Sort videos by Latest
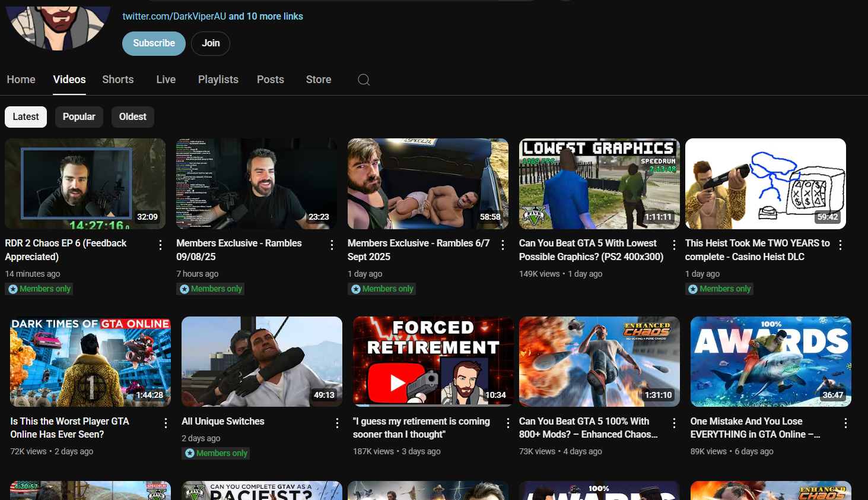This screenshot has width=868, height=500. point(26,117)
